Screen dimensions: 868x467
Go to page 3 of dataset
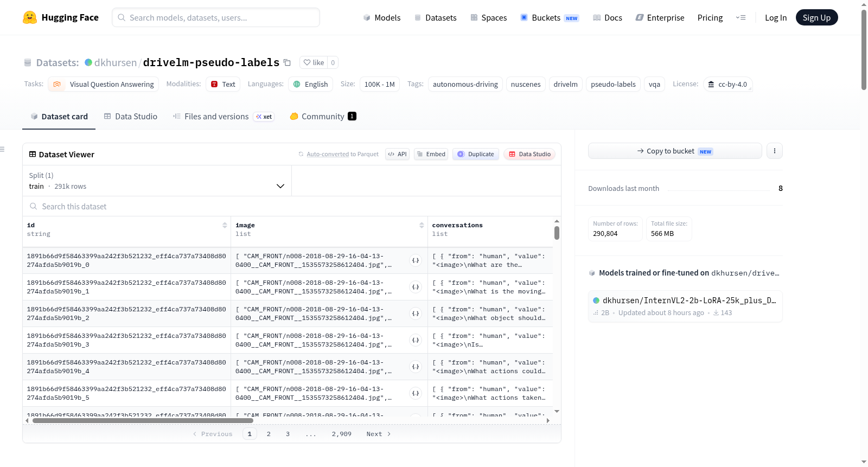[x=288, y=434]
